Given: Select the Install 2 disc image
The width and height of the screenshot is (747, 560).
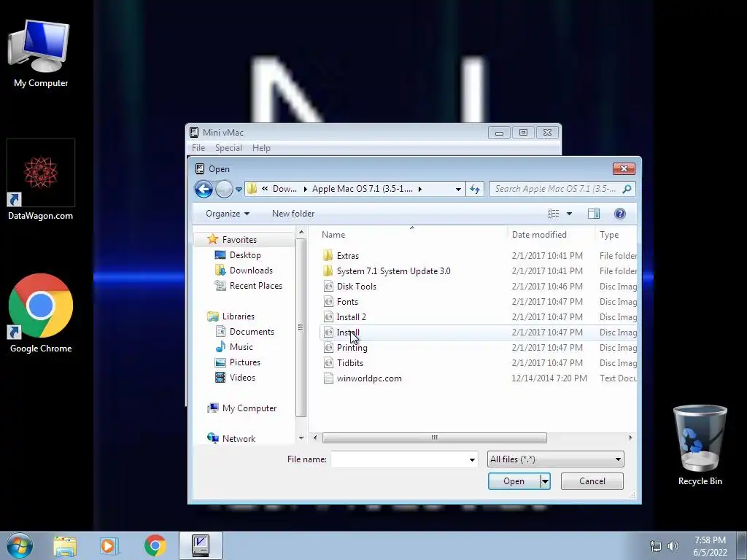Looking at the screenshot, I should coord(345,316).
